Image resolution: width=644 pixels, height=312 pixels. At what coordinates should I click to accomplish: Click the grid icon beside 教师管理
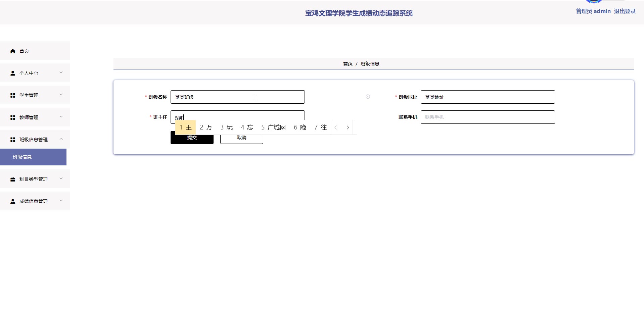point(13,117)
